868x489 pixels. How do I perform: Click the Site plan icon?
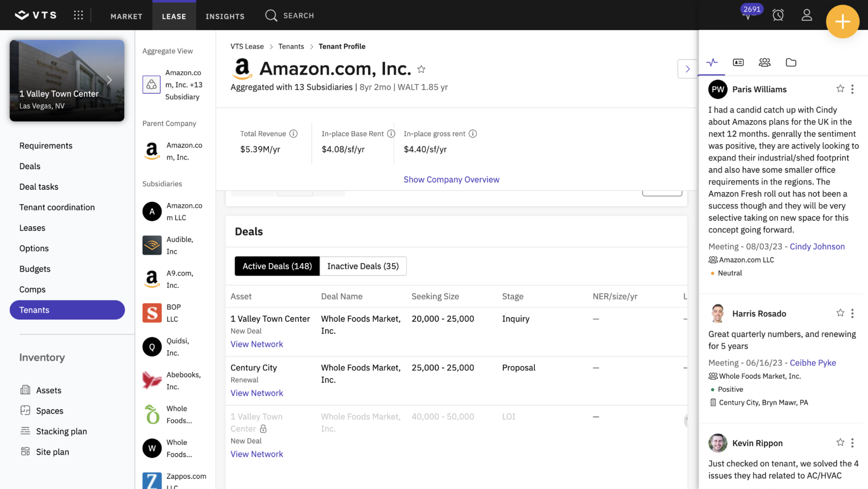tap(25, 452)
